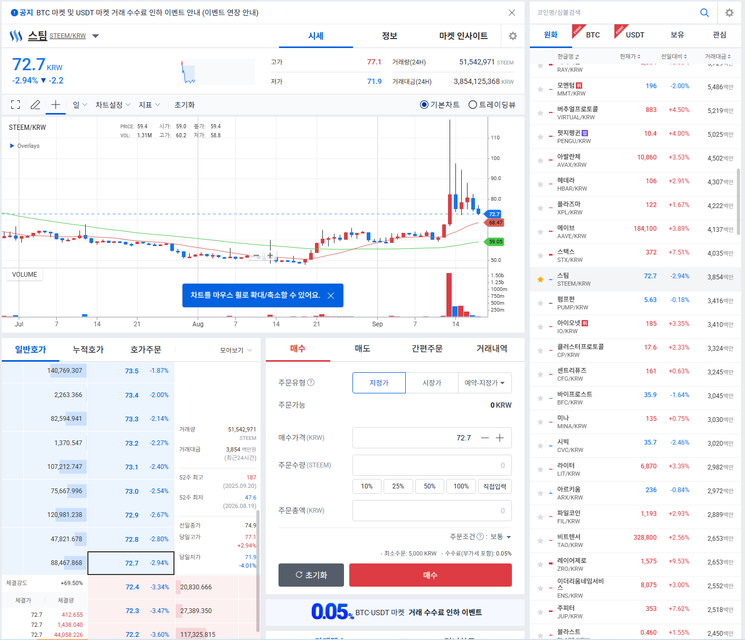Choose 시장가 order type
Viewport: 745px width, 640px height.
432,383
